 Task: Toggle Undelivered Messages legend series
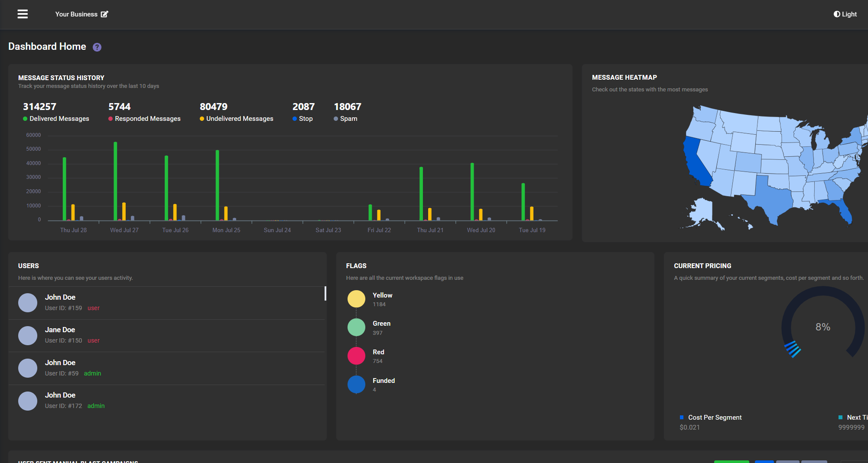tap(236, 119)
